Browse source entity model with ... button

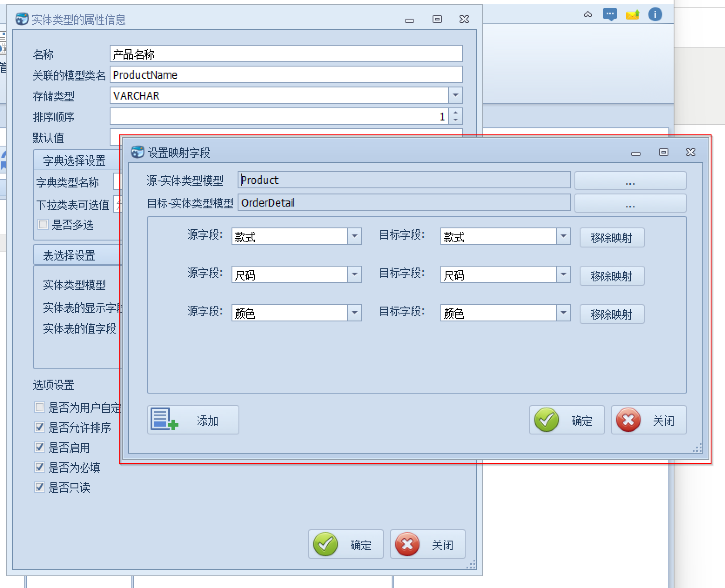pos(630,180)
